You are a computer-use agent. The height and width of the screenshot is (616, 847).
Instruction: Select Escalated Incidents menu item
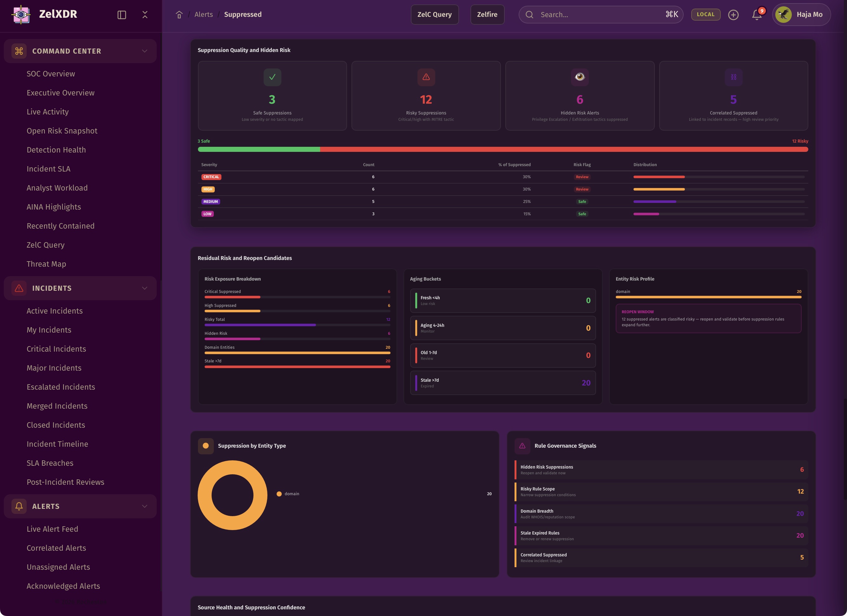point(61,387)
